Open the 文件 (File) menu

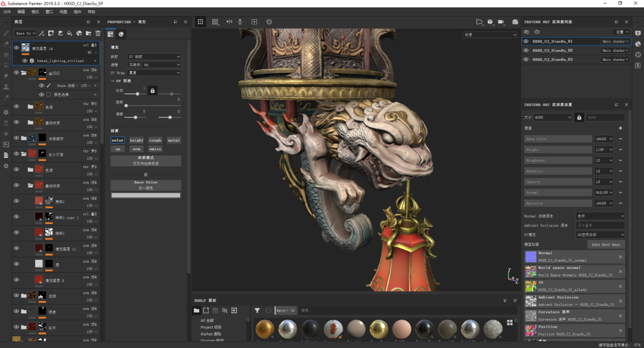pos(7,12)
